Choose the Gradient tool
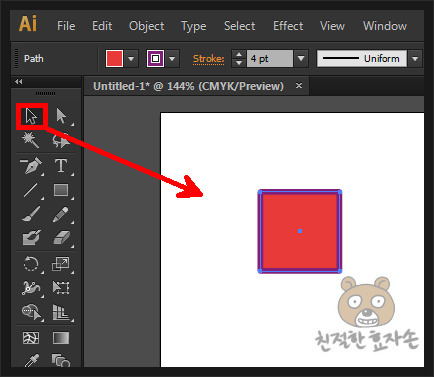This screenshot has height=377, width=434. point(61,338)
